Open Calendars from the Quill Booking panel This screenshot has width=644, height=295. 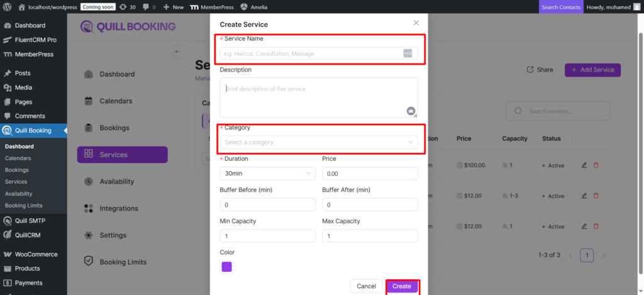[116, 101]
